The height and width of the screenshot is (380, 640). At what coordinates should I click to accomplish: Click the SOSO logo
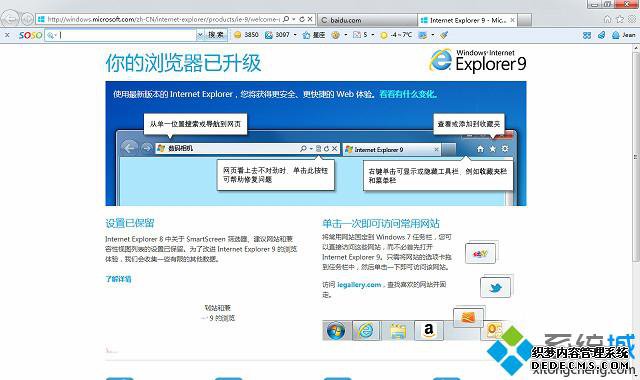(x=30, y=35)
